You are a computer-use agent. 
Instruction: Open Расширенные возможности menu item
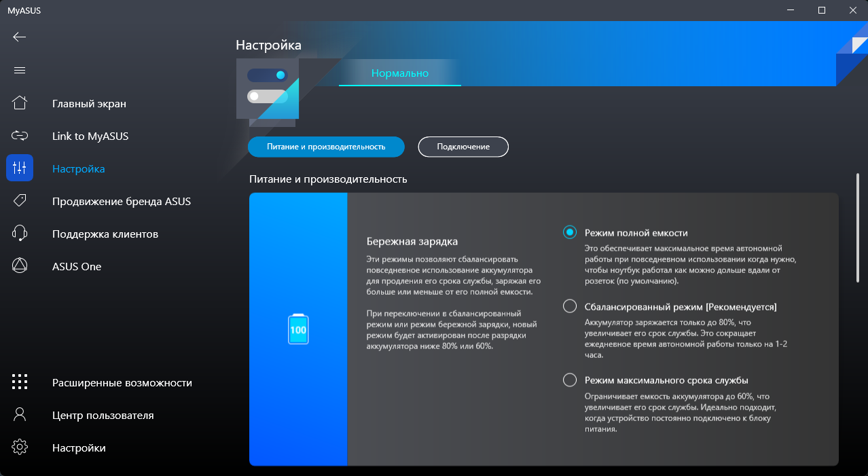click(122, 383)
